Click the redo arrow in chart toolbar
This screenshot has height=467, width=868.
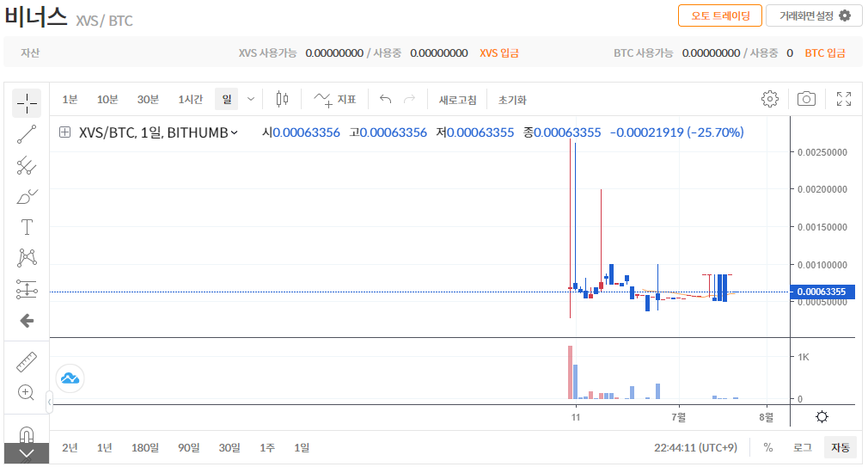click(x=410, y=99)
